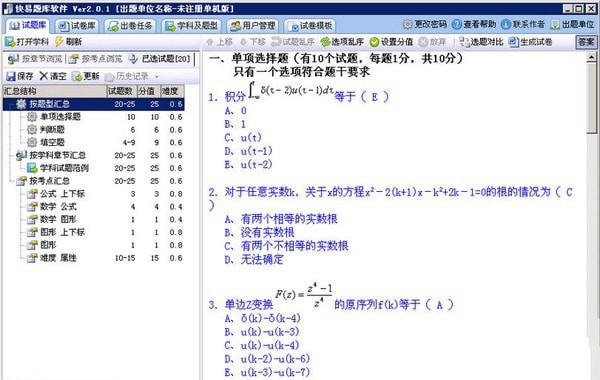Viewport: 600px width, 380px height.
Task: Switch to 按考点浏览 view
Action: [96, 59]
